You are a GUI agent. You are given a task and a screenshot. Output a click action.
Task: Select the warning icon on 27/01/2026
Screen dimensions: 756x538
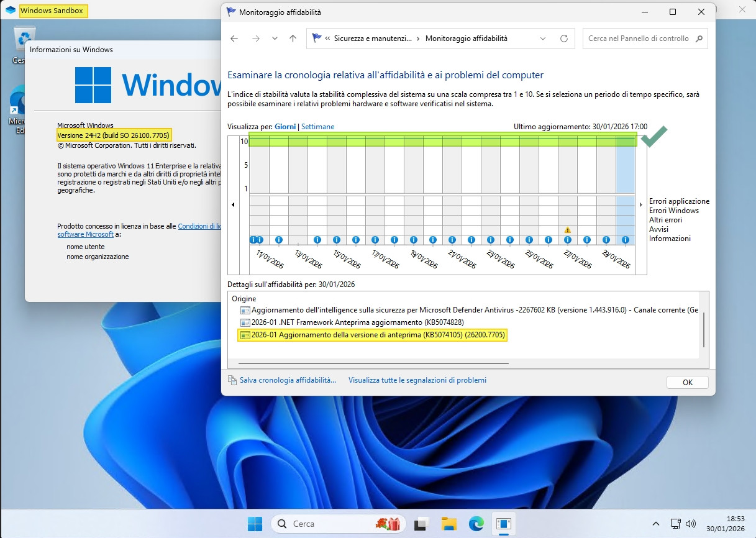(x=567, y=230)
